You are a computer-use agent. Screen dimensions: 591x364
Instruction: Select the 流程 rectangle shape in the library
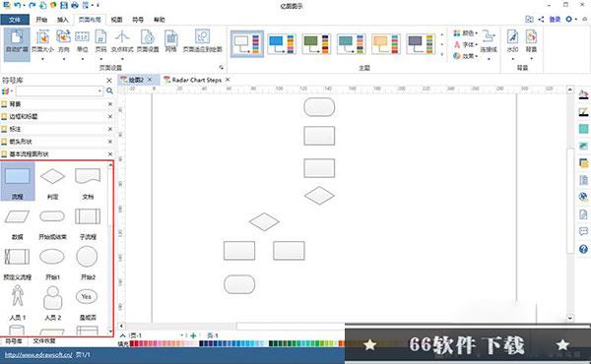[18, 181]
